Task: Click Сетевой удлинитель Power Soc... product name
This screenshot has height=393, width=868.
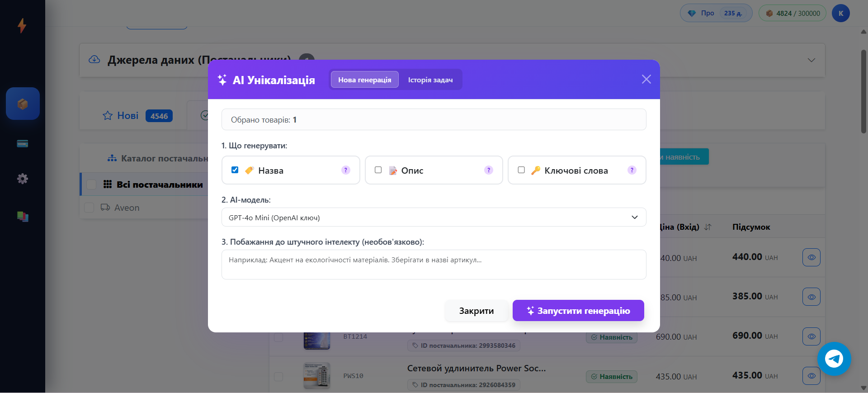Action: [x=476, y=368]
